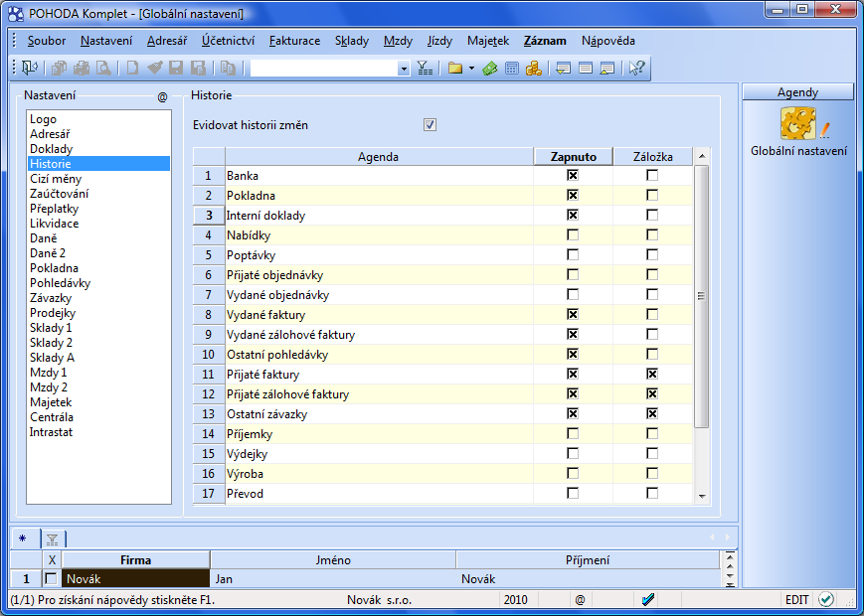Click the yellow folder toolbar icon
The image size is (864, 616).
coord(455,68)
